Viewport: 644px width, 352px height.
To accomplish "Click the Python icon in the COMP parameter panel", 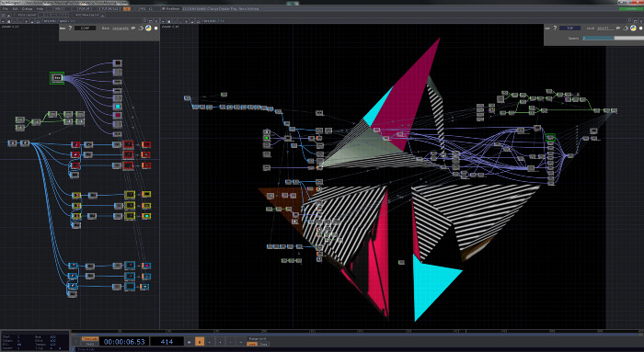I will point(148,28).
